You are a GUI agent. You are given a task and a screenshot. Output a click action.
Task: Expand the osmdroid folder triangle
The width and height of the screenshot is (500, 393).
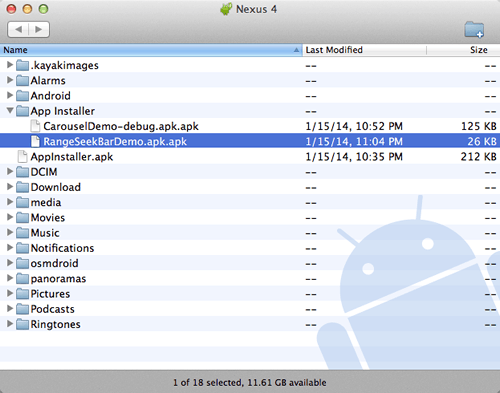[10, 263]
